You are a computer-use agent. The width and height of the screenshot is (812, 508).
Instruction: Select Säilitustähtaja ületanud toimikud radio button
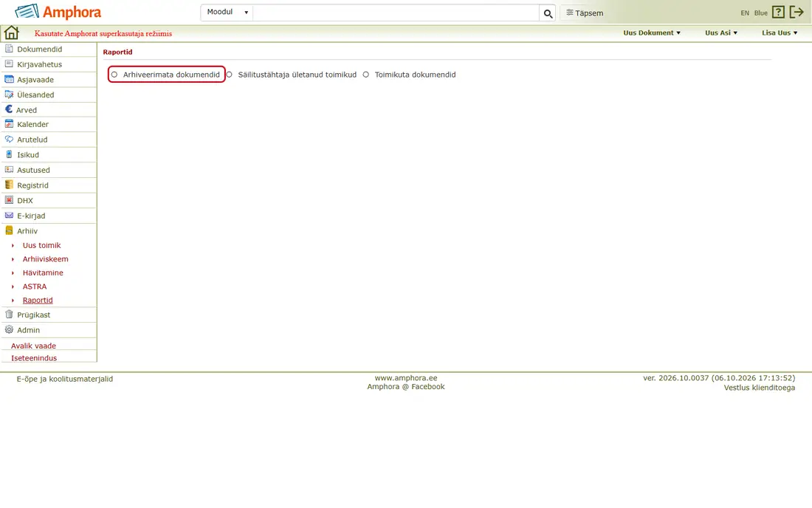[x=230, y=75]
